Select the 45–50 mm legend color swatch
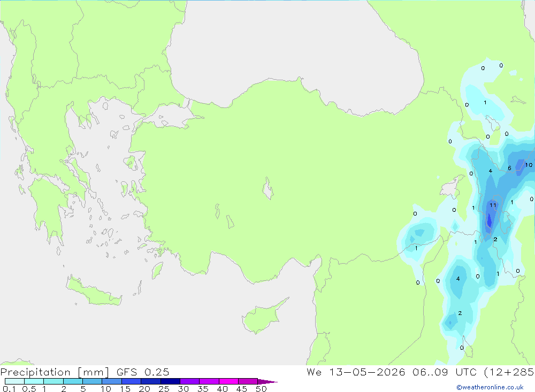Viewport: 535px width, 392px height. tap(248, 381)
